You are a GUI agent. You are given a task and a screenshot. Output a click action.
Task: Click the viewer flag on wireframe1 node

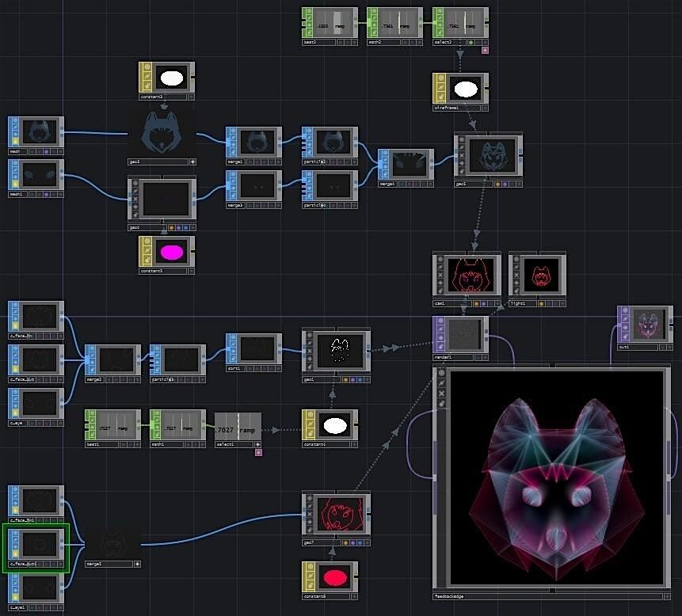click(440, 78)
